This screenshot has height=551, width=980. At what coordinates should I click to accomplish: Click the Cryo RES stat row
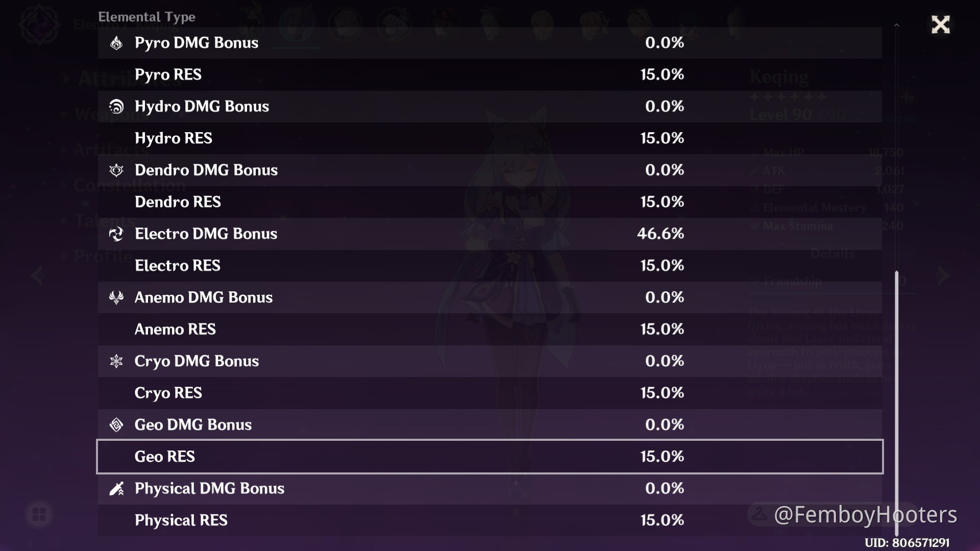coord(489,393)
